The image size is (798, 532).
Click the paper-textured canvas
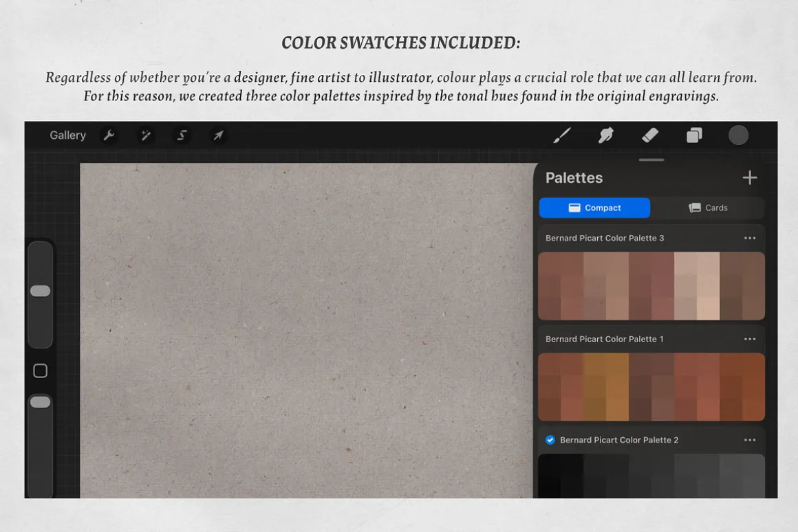click(306, 331)
